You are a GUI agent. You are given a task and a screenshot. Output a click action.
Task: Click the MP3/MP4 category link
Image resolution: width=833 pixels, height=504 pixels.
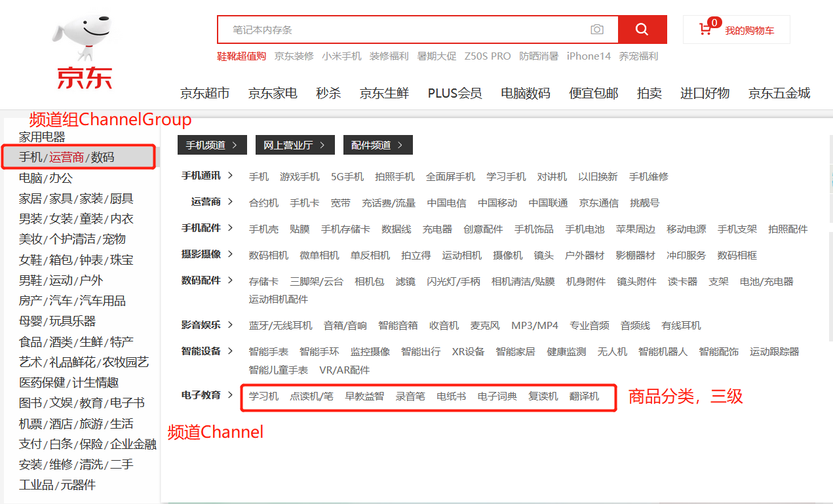point(535,326)
